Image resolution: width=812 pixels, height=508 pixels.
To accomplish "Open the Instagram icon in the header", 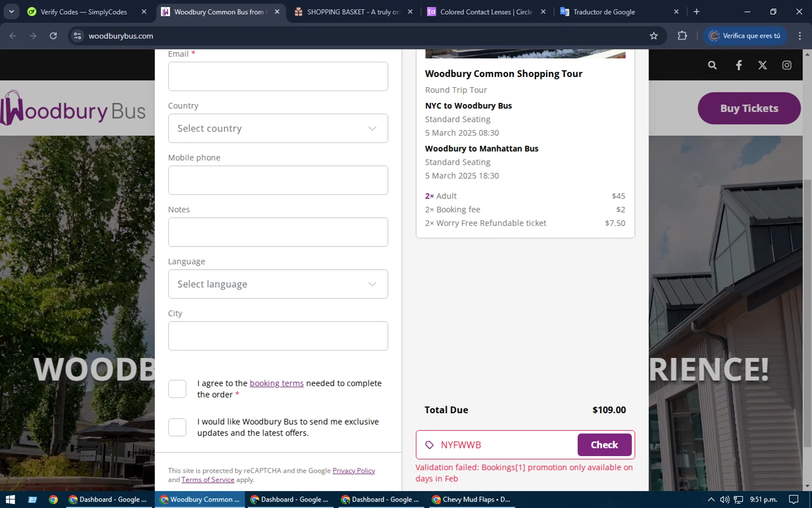I will pyautogui.click(x=787, y=65).
